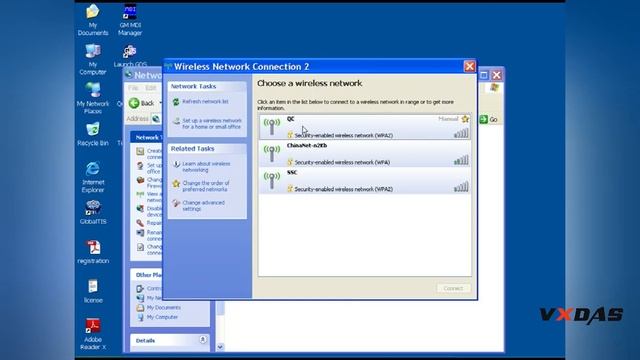
Task: Launch Adobe Reader X desktop shortcut
Action: 93,334
